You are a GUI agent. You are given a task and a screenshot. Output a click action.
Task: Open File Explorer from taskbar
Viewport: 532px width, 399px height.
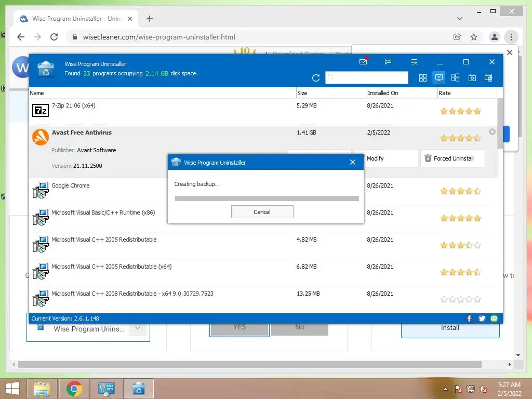click(x=42, y=389)
